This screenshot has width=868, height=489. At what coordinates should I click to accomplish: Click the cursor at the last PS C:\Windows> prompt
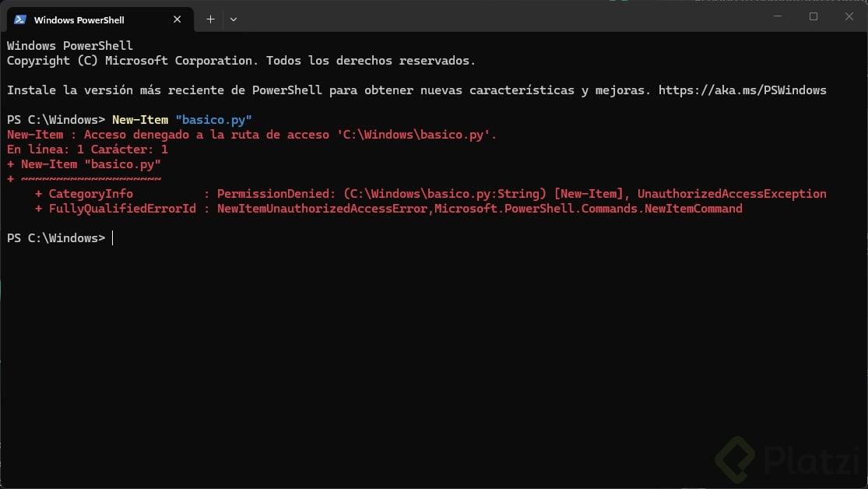[x=113, y=238]
